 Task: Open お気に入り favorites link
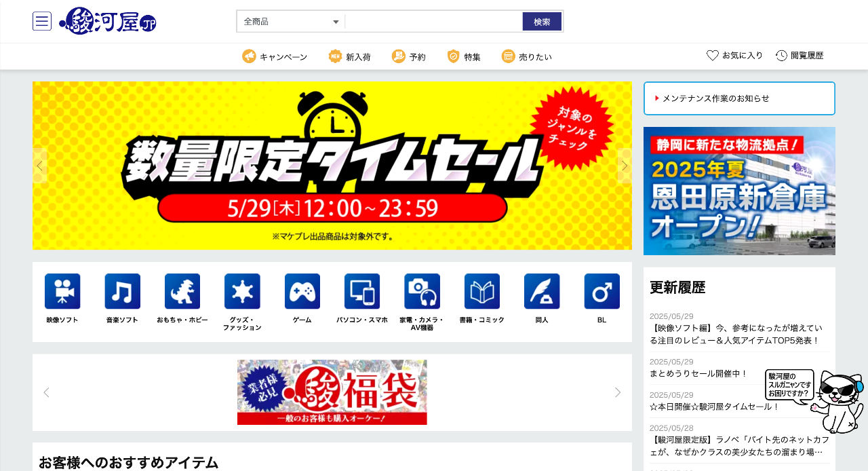[734, 56]
